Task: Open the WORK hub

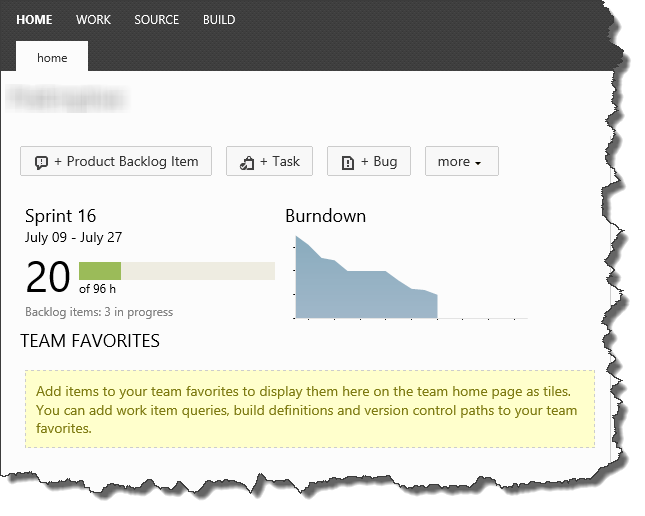Action: click(x=94, y=20)
